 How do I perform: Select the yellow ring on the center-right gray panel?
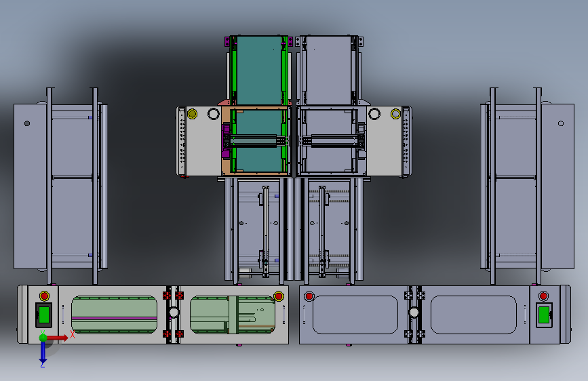tap(395, 114)
